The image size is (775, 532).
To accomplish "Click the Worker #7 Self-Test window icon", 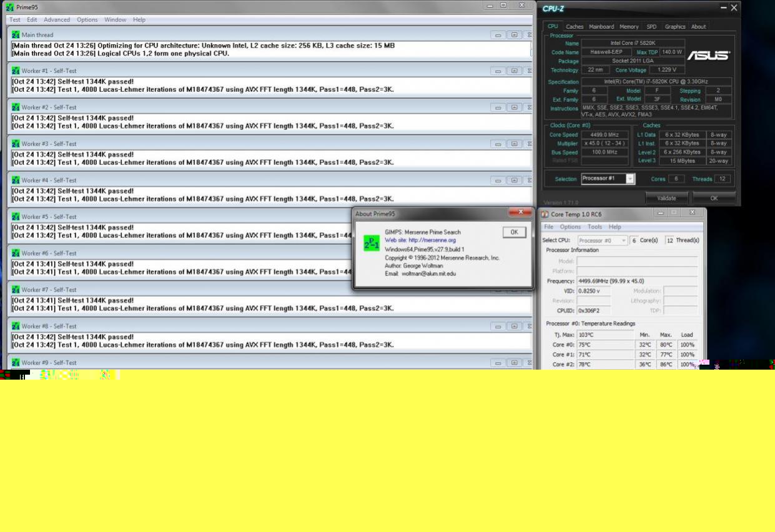I will (x=16, y=290).
